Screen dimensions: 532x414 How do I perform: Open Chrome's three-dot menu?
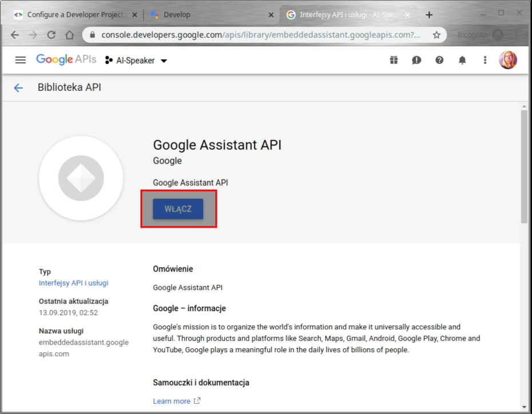click(x=516, y=34)
